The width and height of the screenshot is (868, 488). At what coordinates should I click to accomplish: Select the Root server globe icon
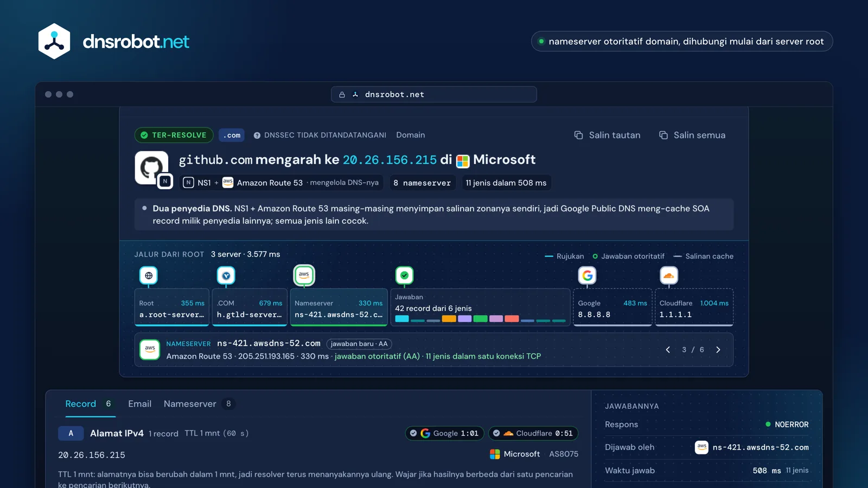[x=149, y=275]
